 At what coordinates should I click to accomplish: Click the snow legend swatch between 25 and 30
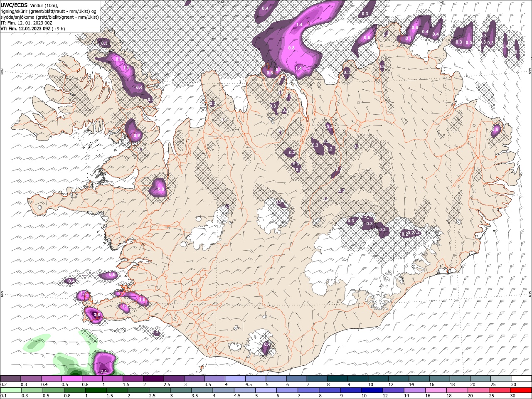pyautogui.click(x=501, y=379)
